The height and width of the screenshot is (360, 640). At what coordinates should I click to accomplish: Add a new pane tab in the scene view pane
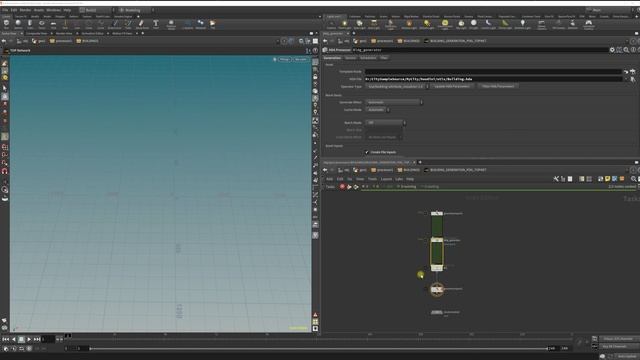[142, 33]
